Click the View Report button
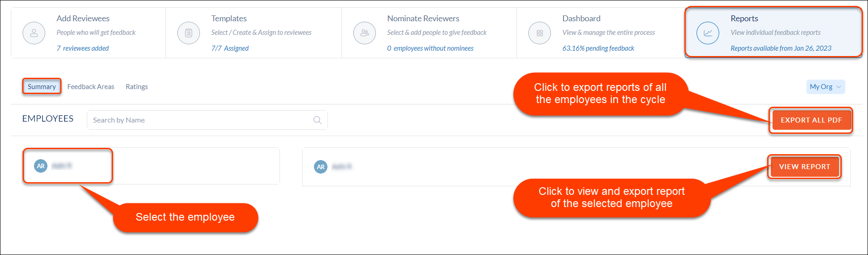 (805, 167)
